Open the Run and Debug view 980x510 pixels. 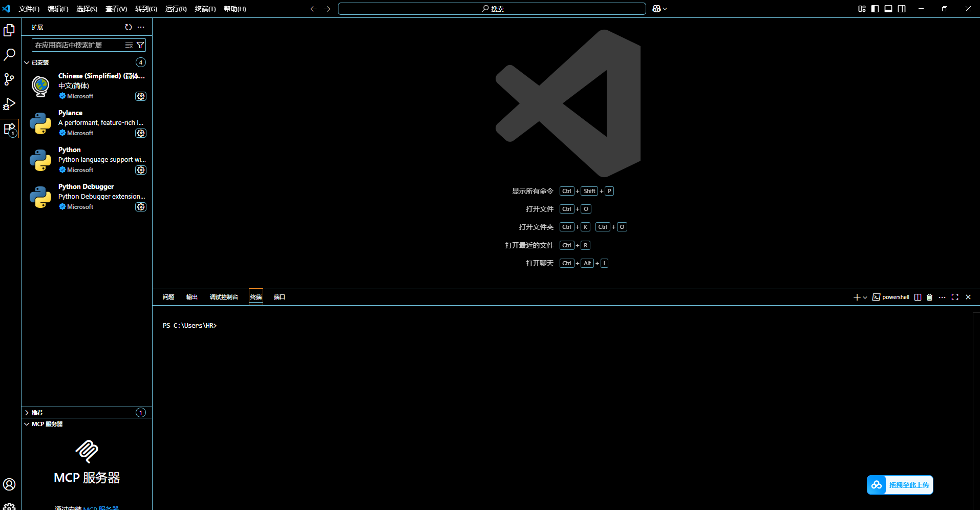point(9,104)
